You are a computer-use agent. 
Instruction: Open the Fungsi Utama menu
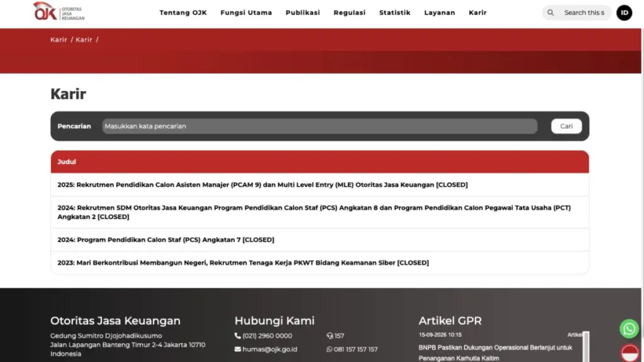coord(246,13)
